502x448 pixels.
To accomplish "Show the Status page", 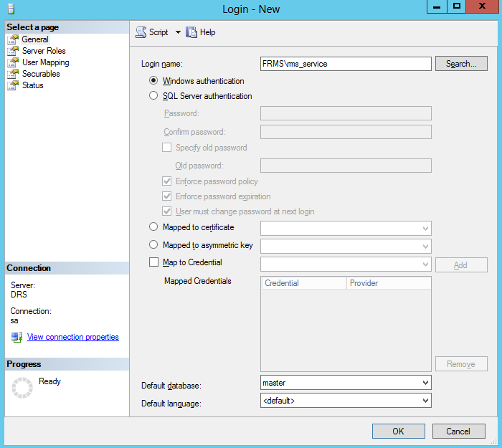I will 33,85.
